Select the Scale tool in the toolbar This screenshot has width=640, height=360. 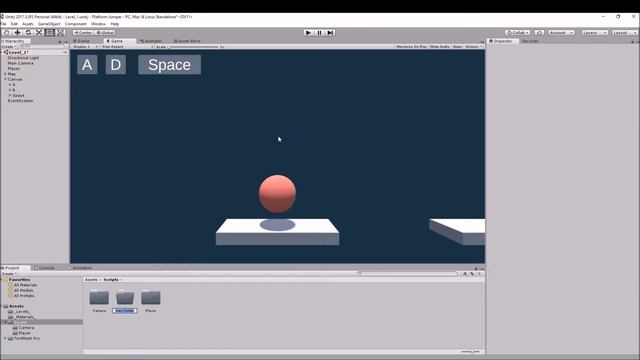pyautogui.click(x=39, y=32)
